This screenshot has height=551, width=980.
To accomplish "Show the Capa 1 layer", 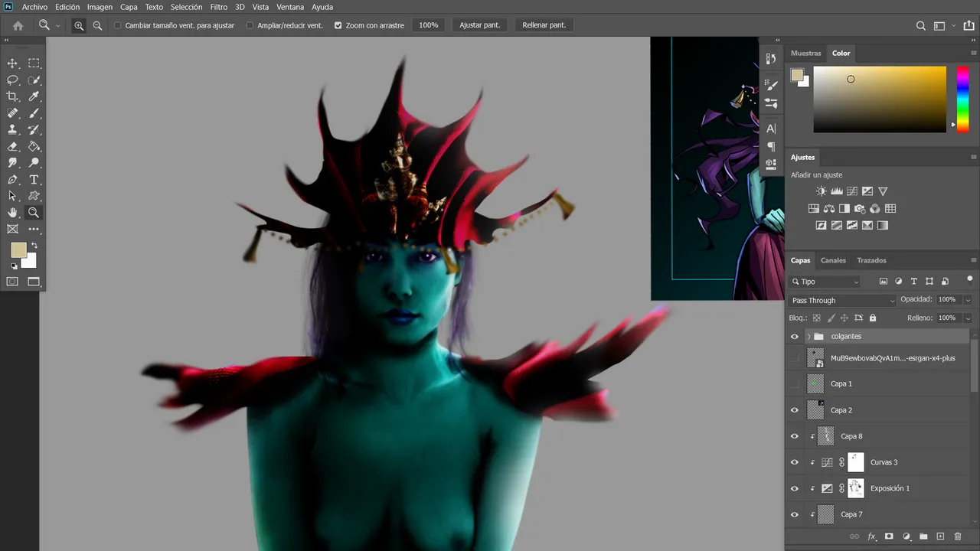I will pyautogui.click(x=795, y=383).
